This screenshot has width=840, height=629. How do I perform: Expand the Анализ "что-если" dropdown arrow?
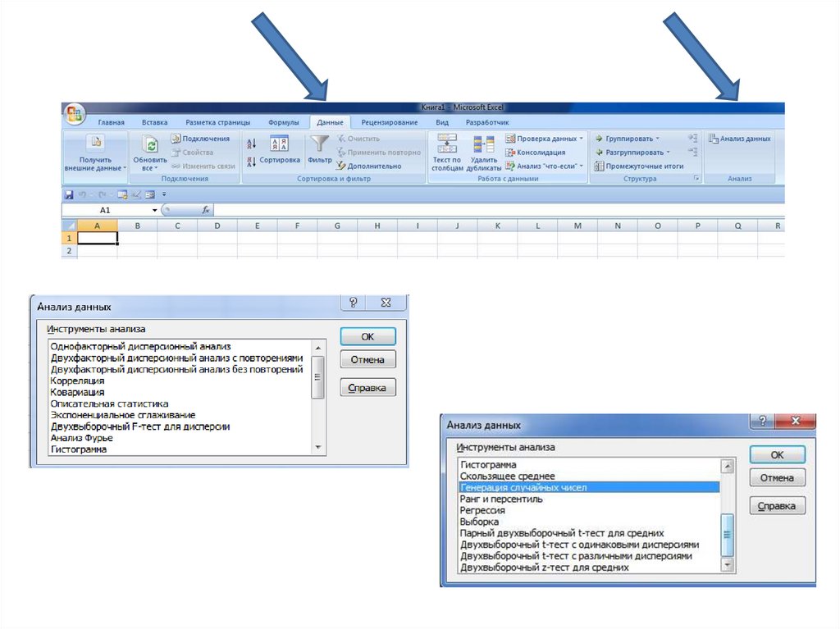(x=582, y=166)
